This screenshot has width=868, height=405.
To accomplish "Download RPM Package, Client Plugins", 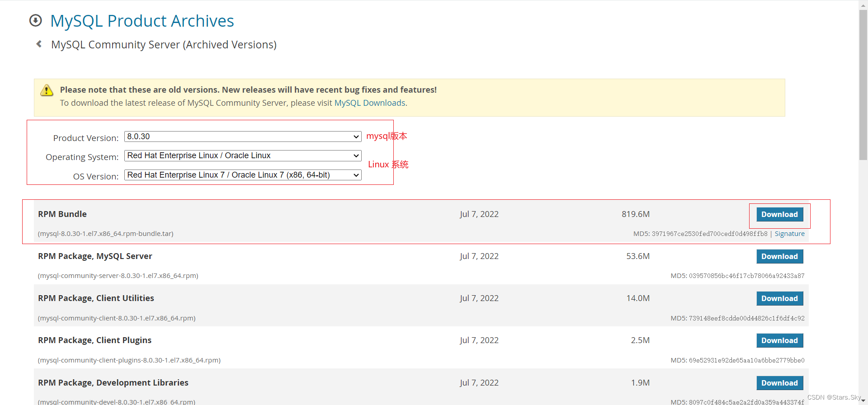I will 779,340.
